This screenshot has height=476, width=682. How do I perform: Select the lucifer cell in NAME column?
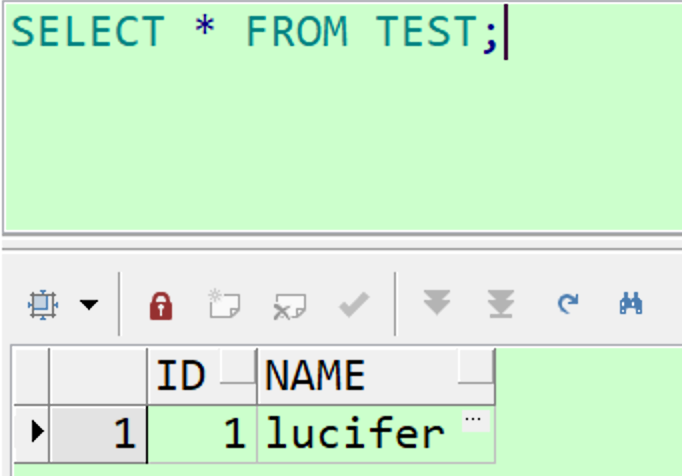tap(376, 434)
